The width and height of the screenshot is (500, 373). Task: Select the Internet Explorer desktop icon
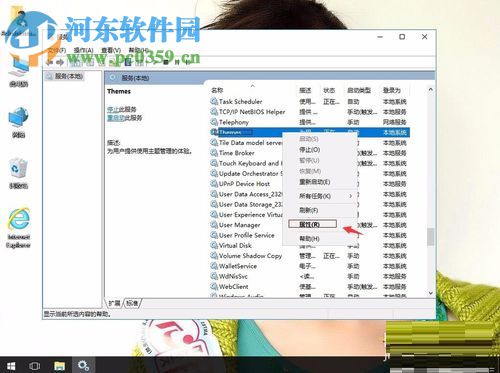click(19, 228)
